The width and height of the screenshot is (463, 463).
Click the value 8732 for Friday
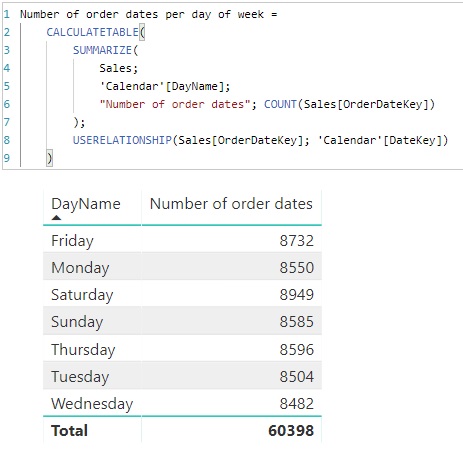[x=297, y=241]
